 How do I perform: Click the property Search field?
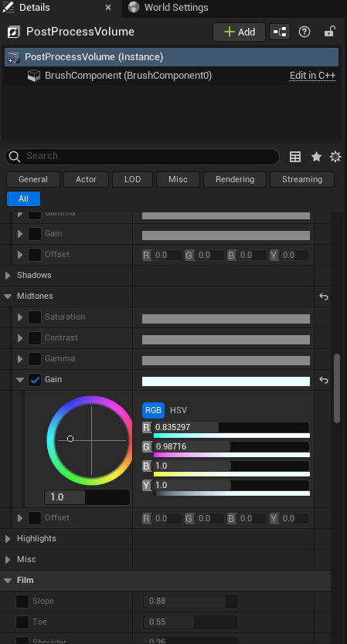(x=142, y=157)
